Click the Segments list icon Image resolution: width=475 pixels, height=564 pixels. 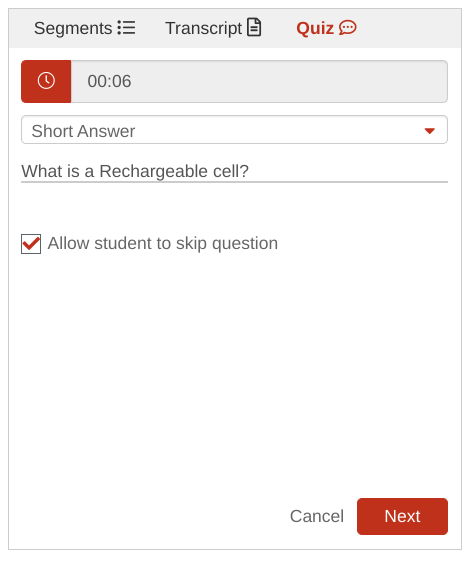tap(126, 28)
